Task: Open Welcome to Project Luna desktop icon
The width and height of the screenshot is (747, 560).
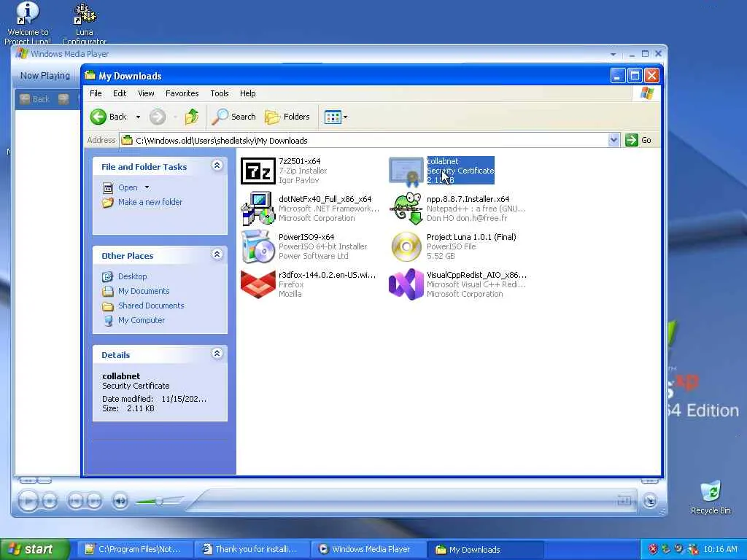Action: click(x=28, y=24)
